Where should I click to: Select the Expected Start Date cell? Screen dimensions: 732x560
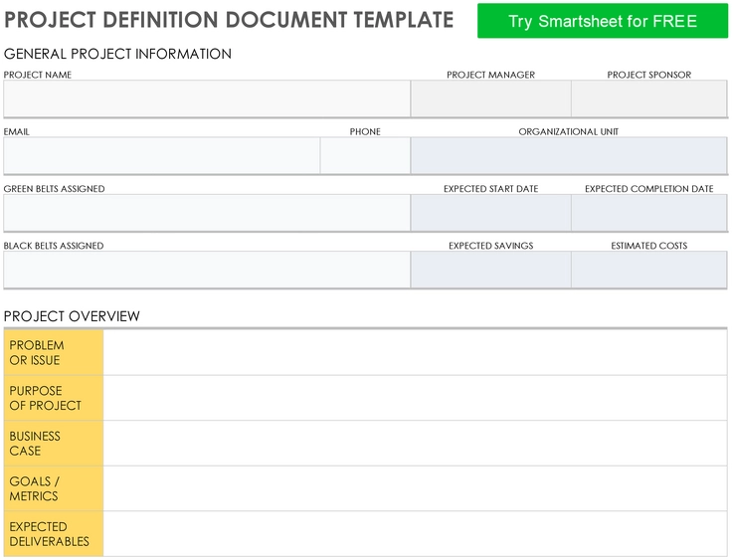490,213
